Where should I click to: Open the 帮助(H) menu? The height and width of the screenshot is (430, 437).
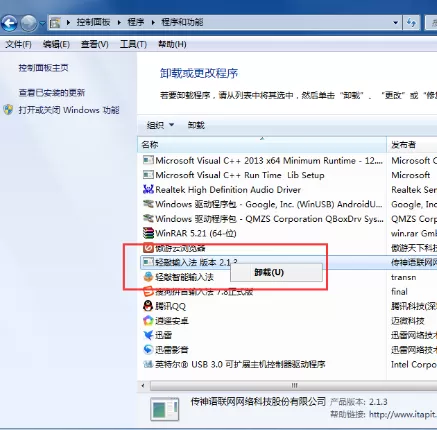(x=172, y=44)
